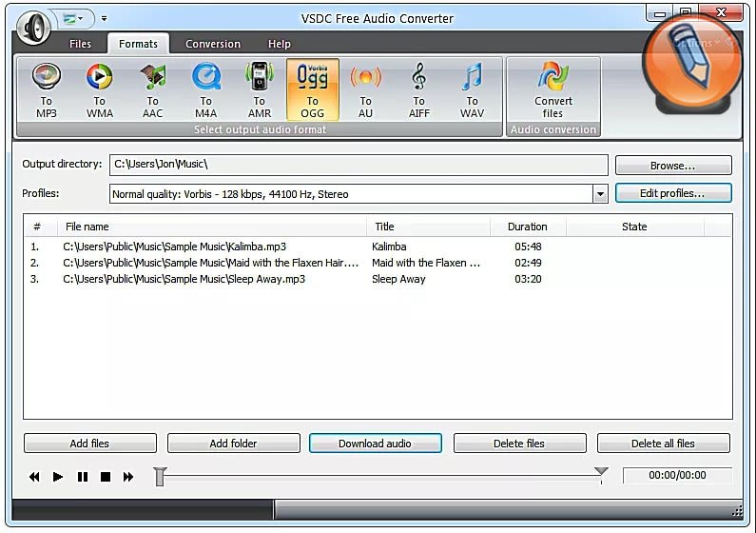
Task: Click Delete all files button
Action: (664, 443)
